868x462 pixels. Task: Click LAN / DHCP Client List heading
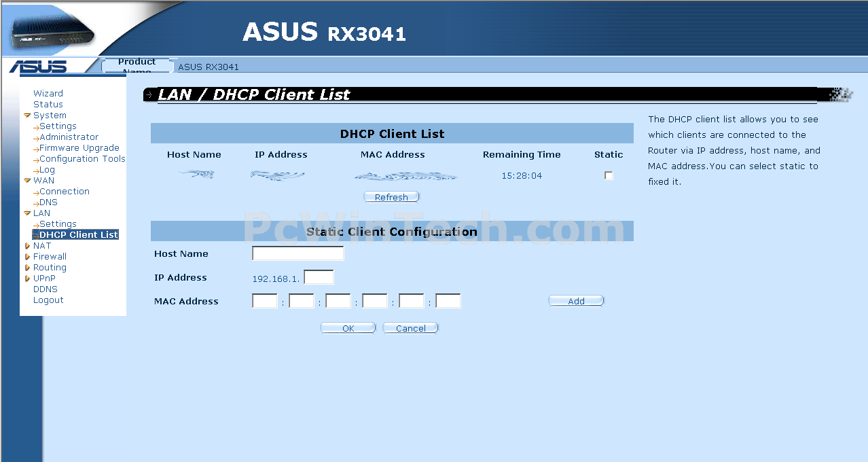tap(254, 94)
